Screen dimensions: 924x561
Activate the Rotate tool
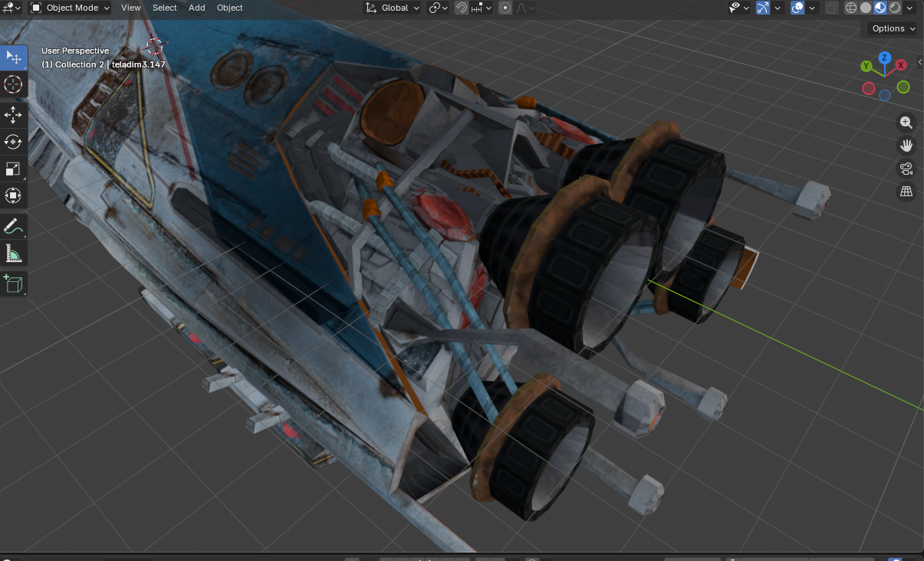pos(13,142)
